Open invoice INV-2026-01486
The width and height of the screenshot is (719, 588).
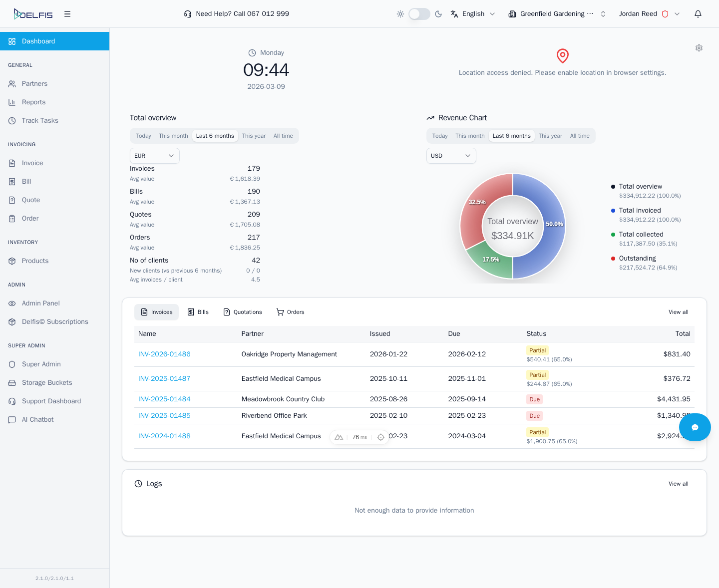click(x=164, y=354)
